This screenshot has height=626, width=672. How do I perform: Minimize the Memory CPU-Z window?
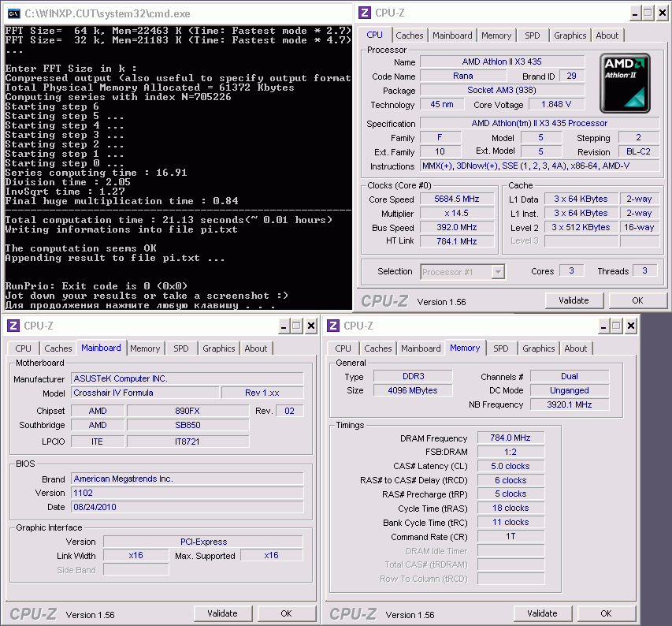[x=603, y=326]
